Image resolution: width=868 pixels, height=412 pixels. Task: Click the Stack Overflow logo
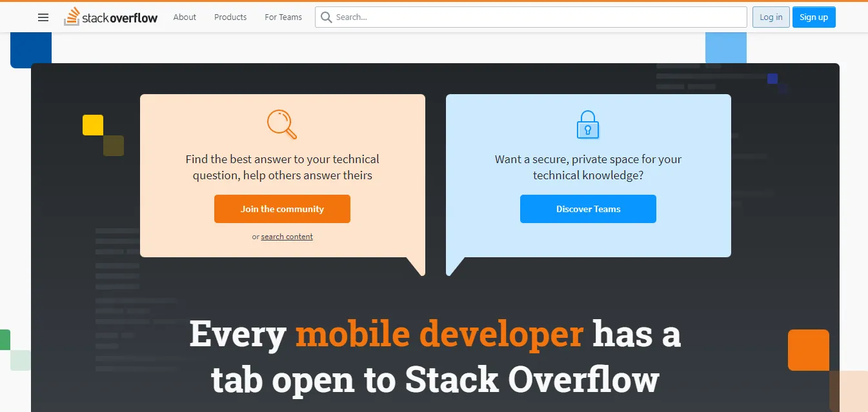point(110,17)
